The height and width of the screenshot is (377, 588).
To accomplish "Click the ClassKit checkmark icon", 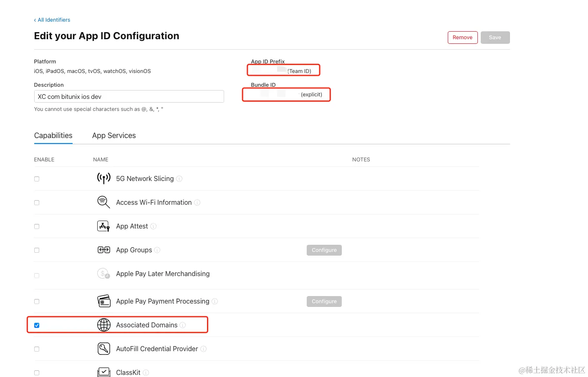I will pos(103,372).
